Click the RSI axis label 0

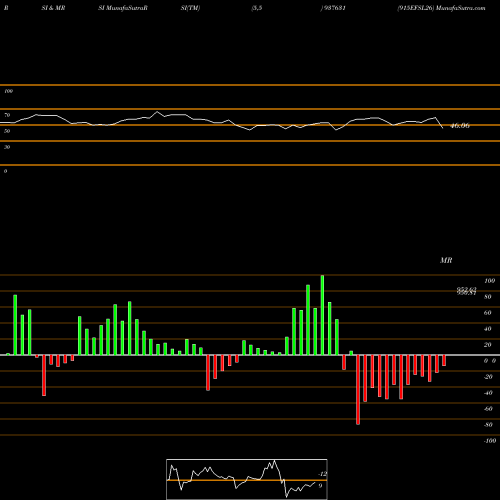(x=5, y=171)
